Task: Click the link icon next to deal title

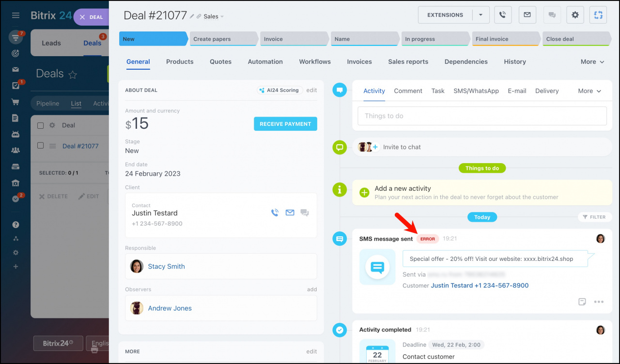Action: pyautogui.click(x=199, y=16)
